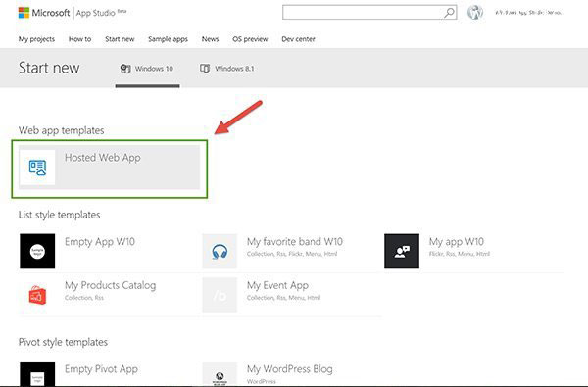The width and height of the screenshot is (588, 387).
Task: Click 'Collection, Rss' under My Products Catalog
Action: [x=84, y=298]
